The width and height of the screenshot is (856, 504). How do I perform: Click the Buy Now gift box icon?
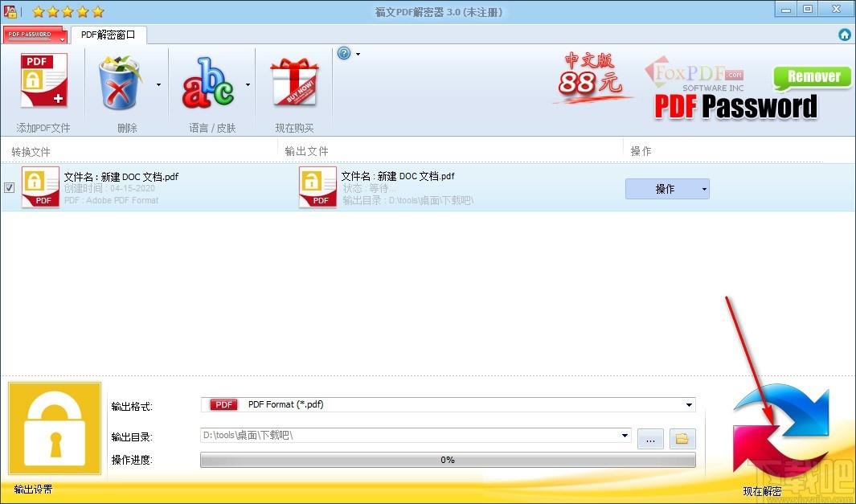click(294, 82)
